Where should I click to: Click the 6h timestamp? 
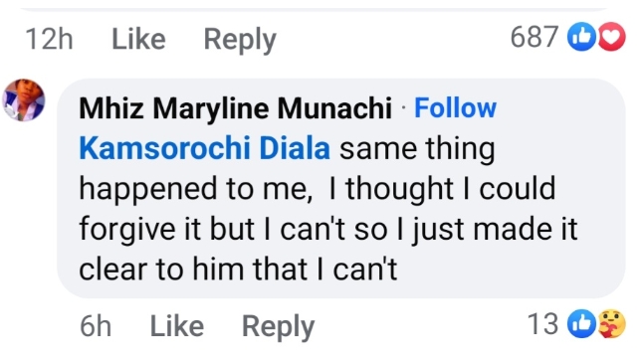96,326
